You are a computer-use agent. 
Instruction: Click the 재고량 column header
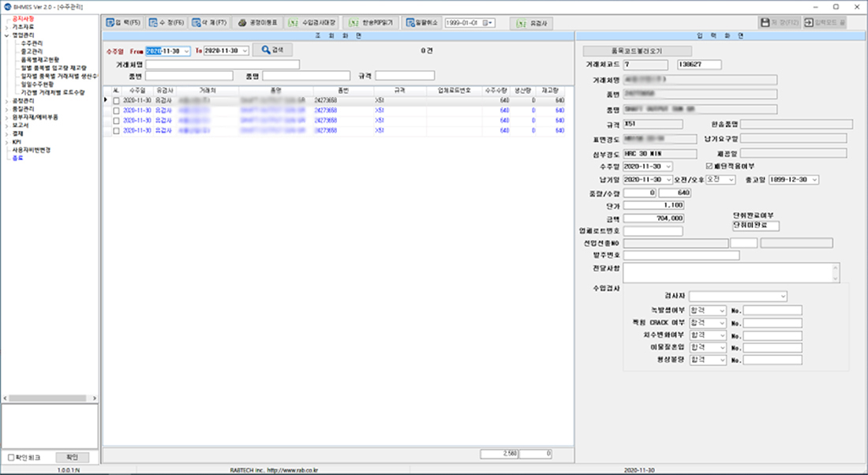tap(550, 90)
